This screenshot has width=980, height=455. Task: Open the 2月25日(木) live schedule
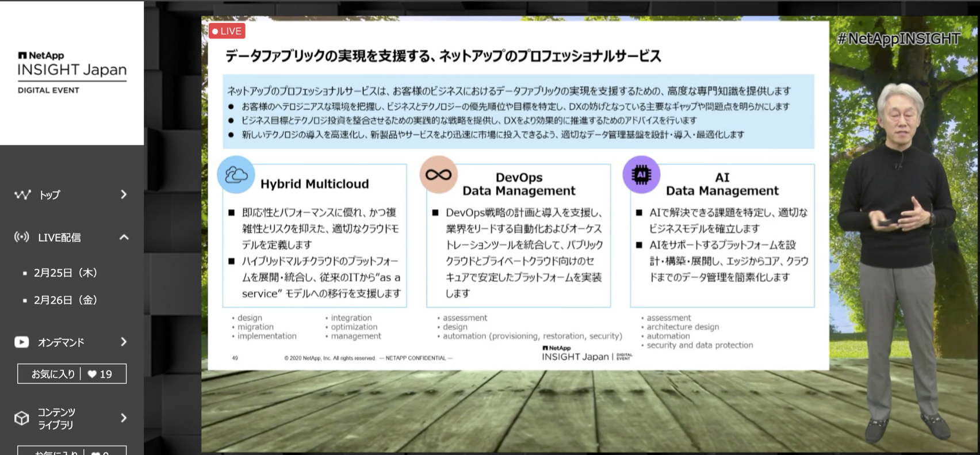tap(65, 273)
